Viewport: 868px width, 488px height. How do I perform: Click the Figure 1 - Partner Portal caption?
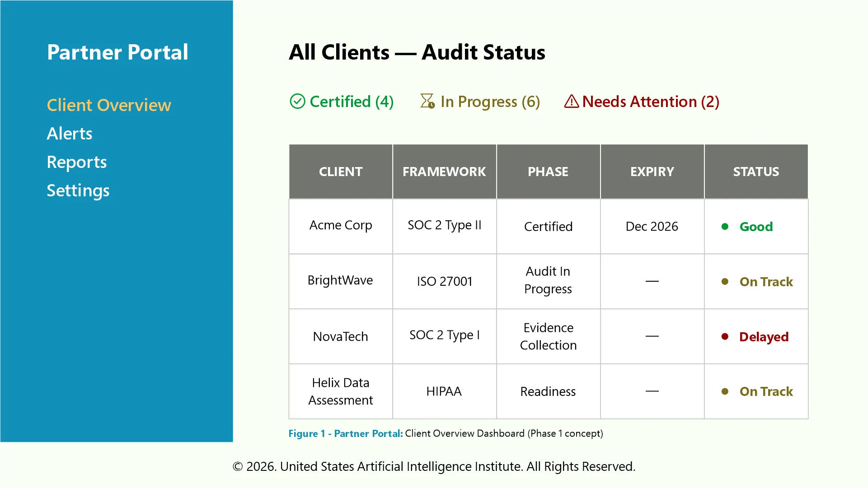pos(446,433)
